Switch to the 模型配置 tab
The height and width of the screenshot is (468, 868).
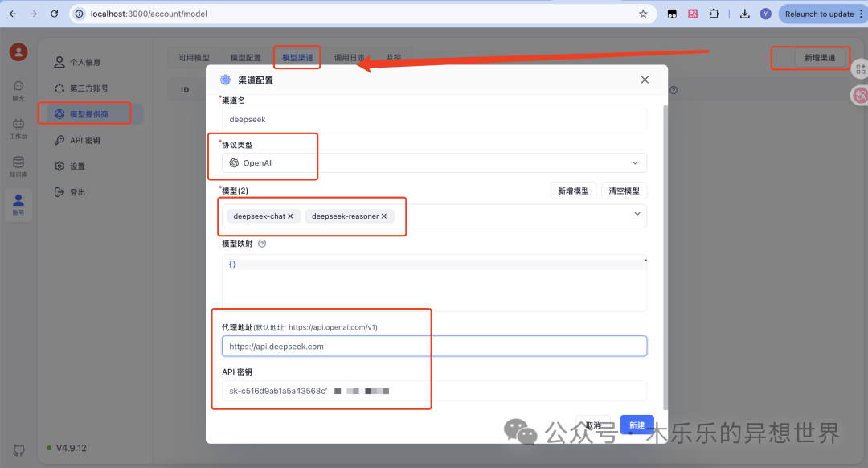click(x=245, y=58)
